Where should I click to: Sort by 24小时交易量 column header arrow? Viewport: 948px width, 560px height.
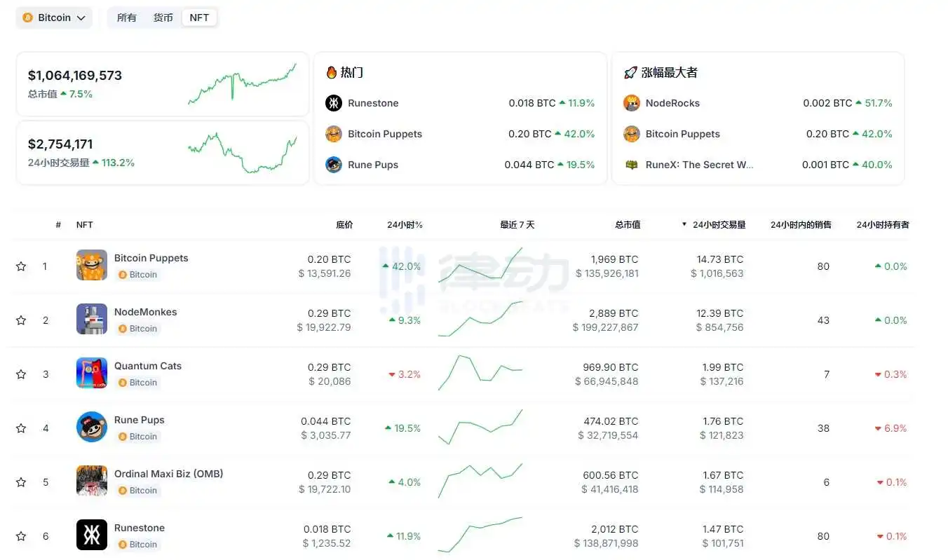684,225
